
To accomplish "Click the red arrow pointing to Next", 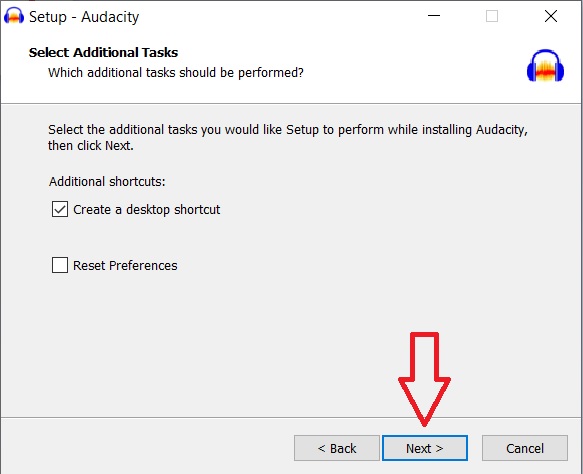I will (424, 379).
